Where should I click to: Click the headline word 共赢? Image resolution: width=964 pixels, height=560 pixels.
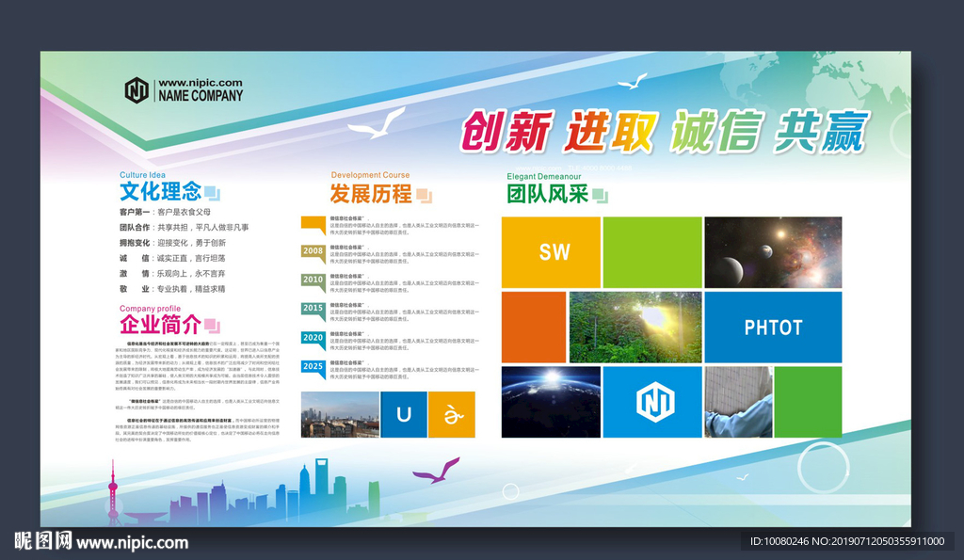click(821, 131)
